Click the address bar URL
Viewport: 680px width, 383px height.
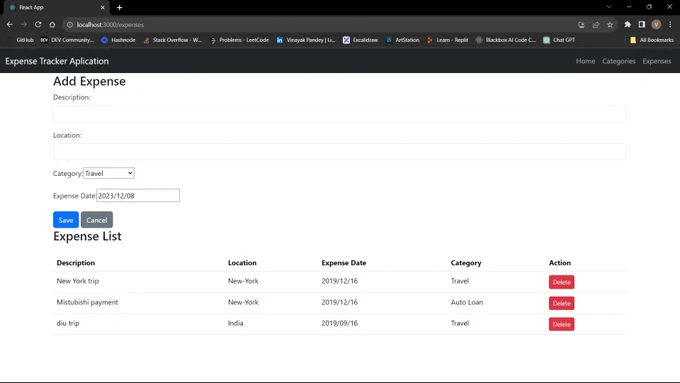(x=110, y=25)
